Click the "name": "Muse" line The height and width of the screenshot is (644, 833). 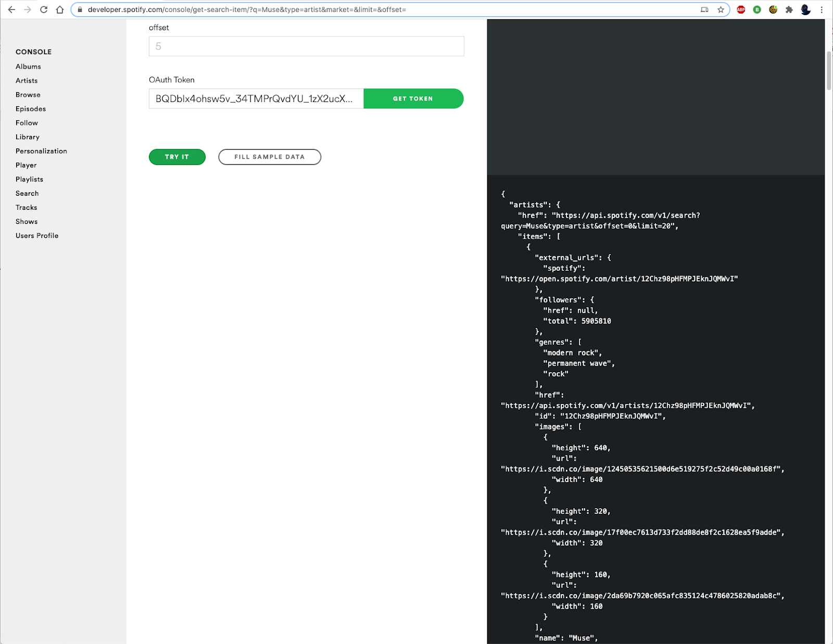[566, 638]
